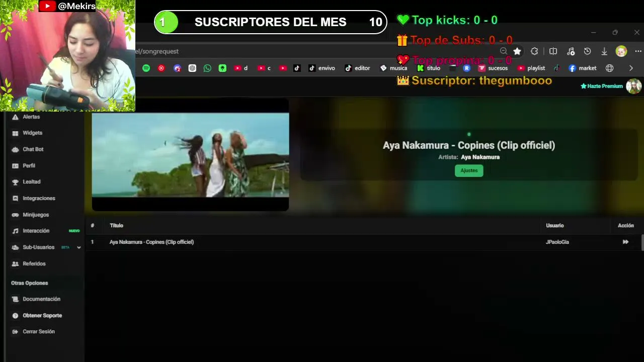Open the 'sucesos' bookmark
The height and width of the screenshot is (362, 644).
(x=493, y=68)
